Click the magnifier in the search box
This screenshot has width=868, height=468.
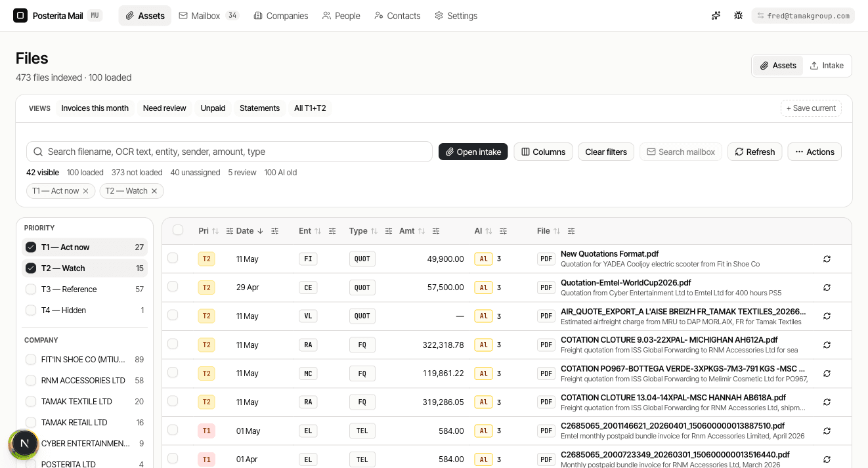click(38, 152)
